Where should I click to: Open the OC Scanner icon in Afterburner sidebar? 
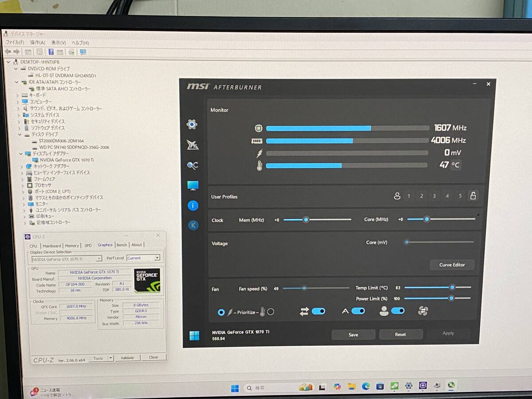point(192,165)
